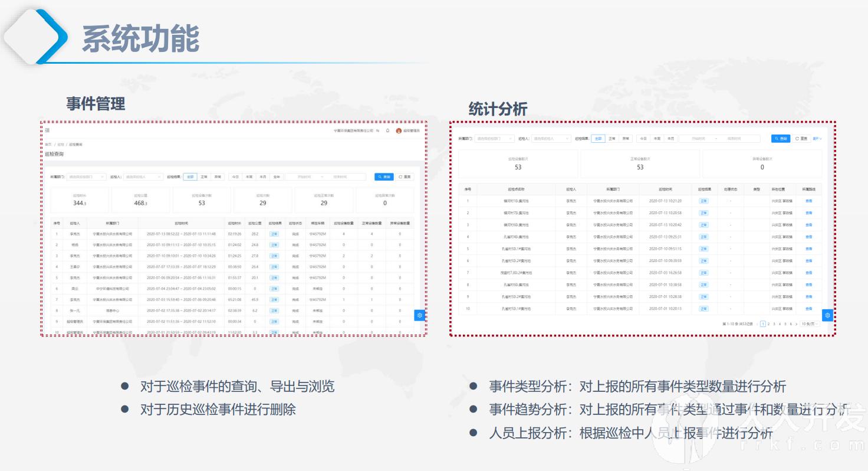Choose the 今日 time tab in 事件管理

235,176
